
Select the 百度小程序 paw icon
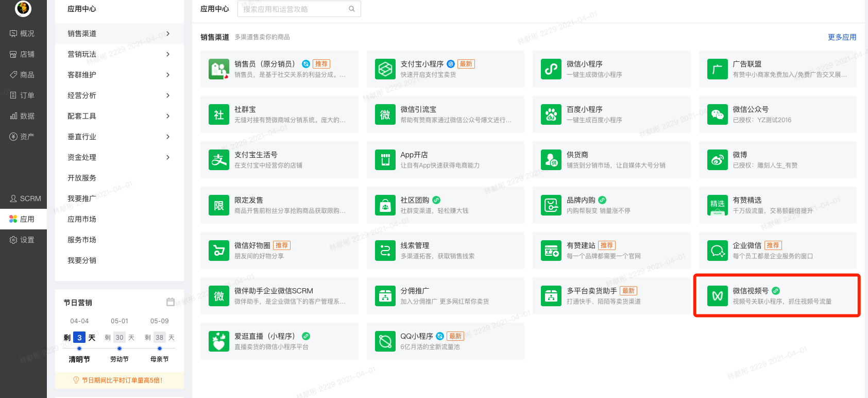pyautogui.click(x=551, y=114)
